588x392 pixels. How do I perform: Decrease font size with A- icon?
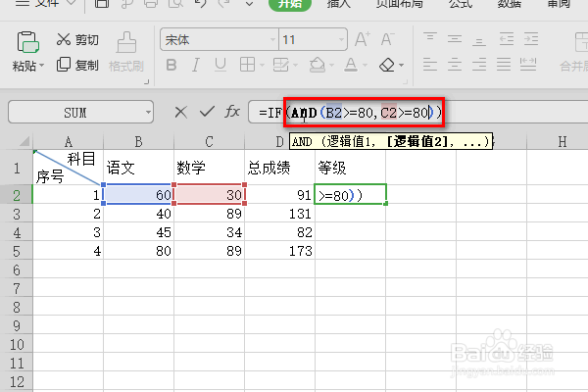(x=387, y=39)
